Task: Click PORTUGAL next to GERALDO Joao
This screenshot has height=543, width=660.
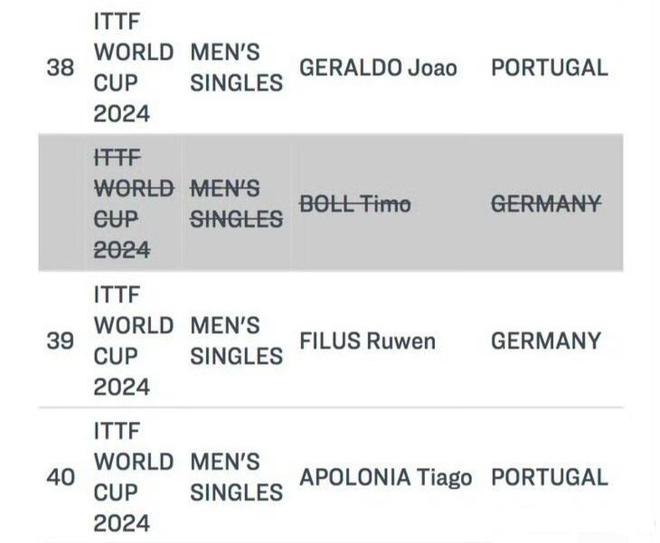Action: pos(549,68)
